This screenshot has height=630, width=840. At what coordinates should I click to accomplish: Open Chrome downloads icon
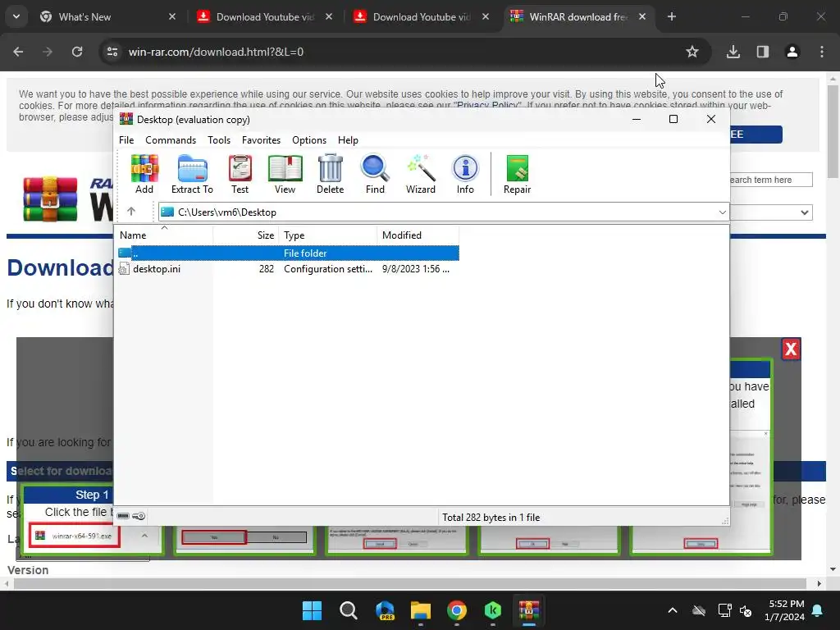(733, 52)
